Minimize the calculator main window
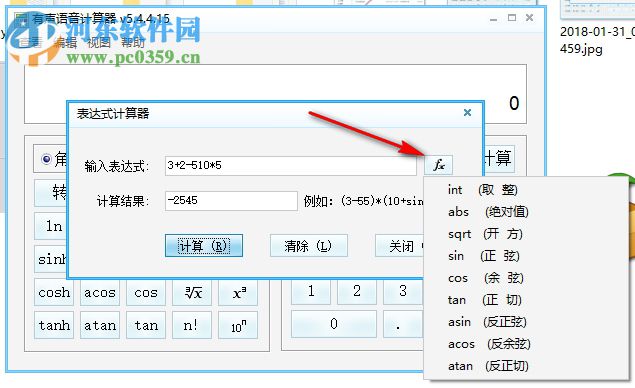The image size is (635, 388). coord(493,18)
